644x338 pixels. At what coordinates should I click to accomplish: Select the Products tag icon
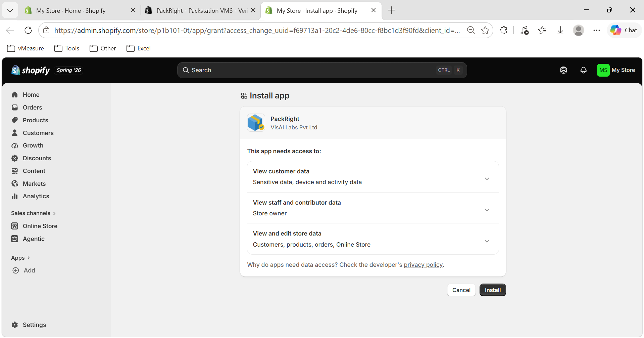pyautogui.click(x=15, y=120)
